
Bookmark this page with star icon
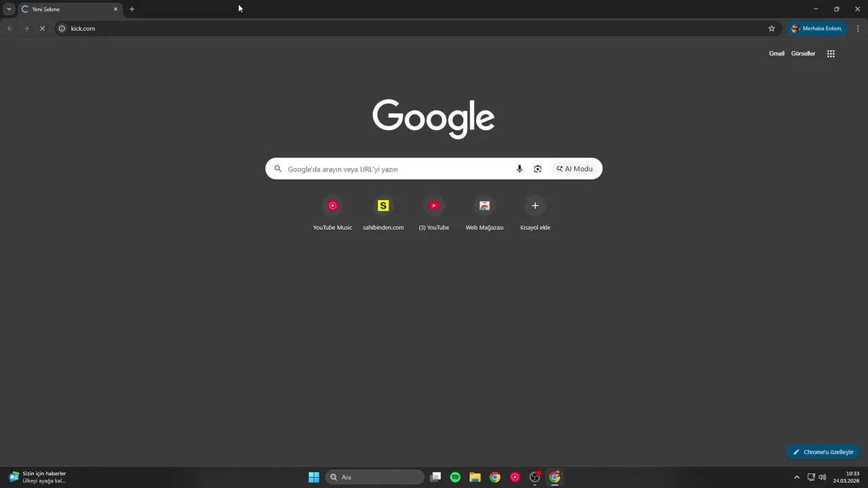[x=772, y=28]
